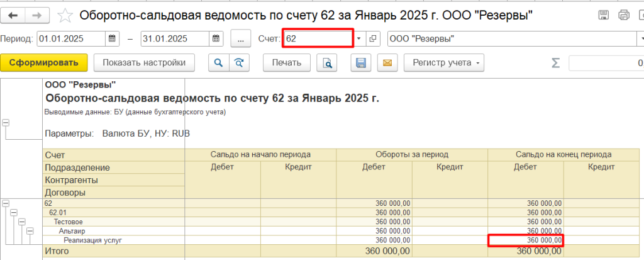Open the account 62 dropdown arrow
The height and width of the screenshot is (260, 644).
pyautogui.click(x=359, y=39)
